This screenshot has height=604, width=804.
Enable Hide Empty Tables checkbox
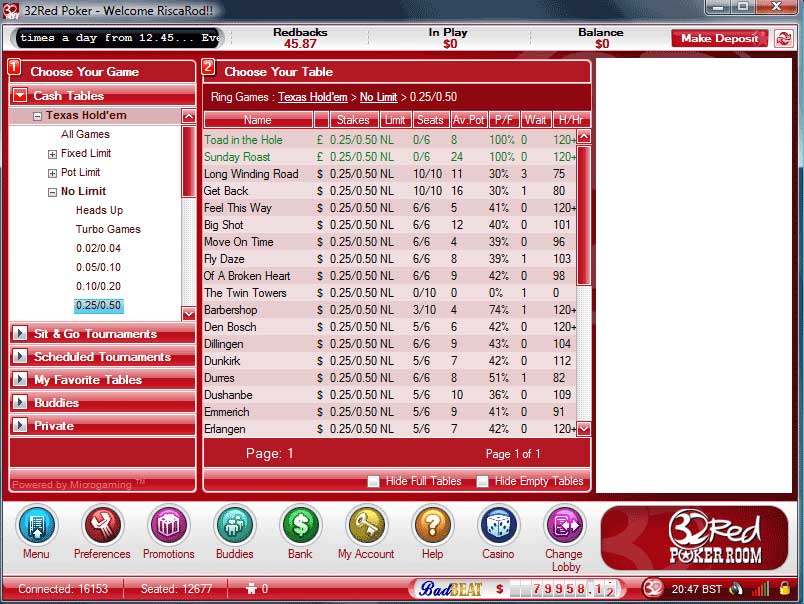(483, 481)
